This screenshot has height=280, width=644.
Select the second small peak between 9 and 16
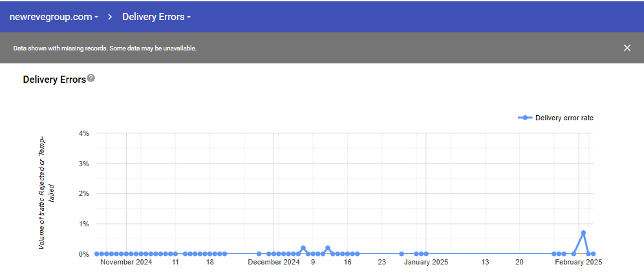[x=328, y=248]
